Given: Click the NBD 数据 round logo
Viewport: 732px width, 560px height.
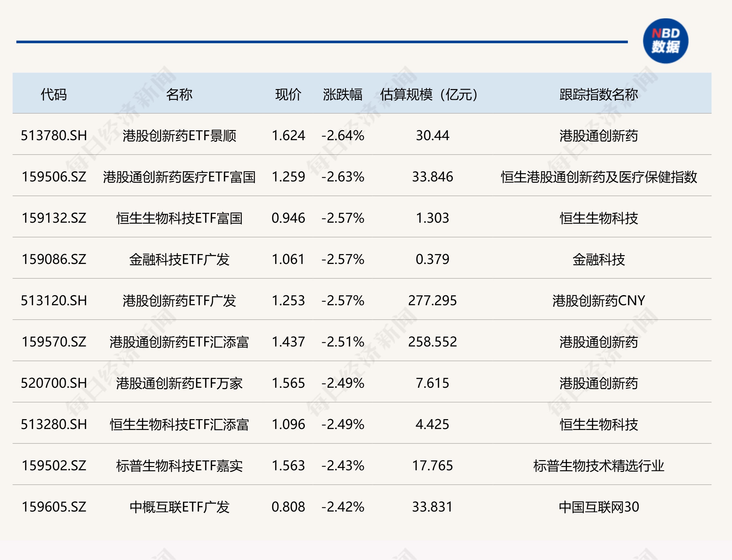Looking at the screenshot, I should click(x=665, y=41).
